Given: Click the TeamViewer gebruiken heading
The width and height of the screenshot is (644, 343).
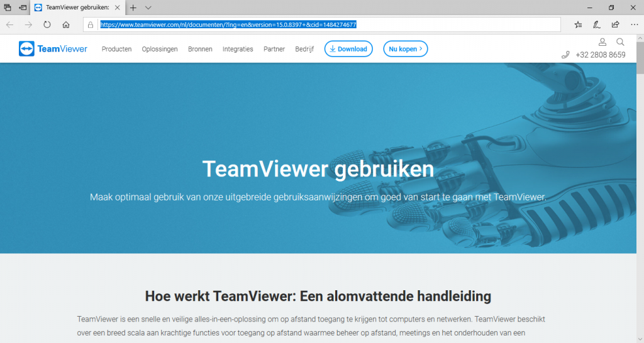Looking at the screenshot, I should pyautogui.click(x=318, y=168).
